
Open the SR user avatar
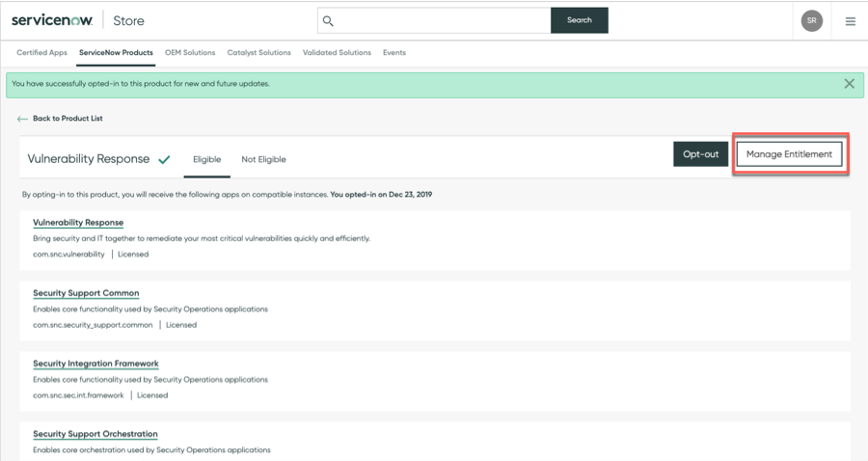pyautogui.click(x=811, y=20)
